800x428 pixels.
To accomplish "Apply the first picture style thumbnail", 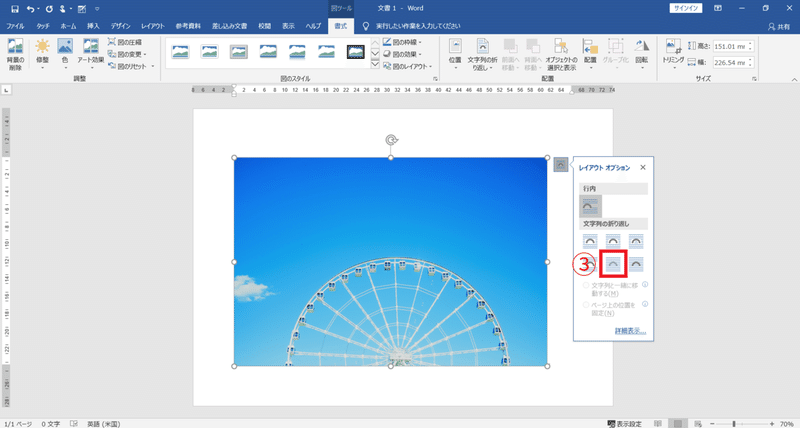I will [180, 52].
